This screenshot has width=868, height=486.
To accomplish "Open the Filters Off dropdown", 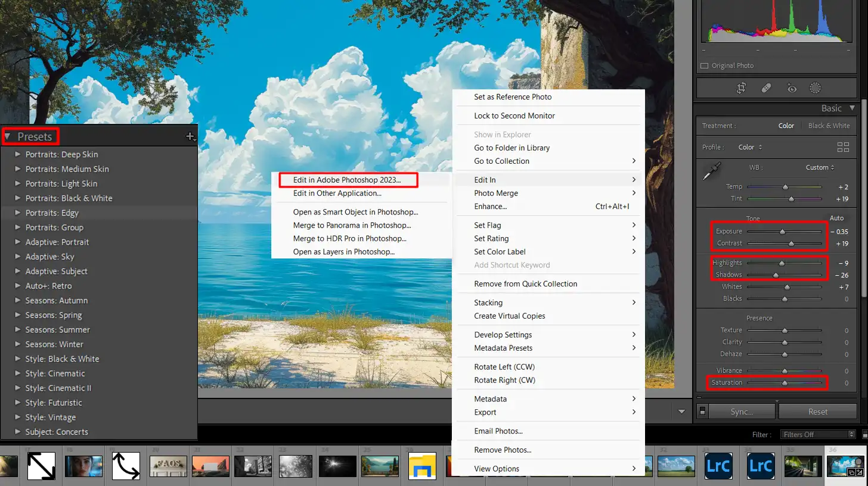I will point(819,435).
